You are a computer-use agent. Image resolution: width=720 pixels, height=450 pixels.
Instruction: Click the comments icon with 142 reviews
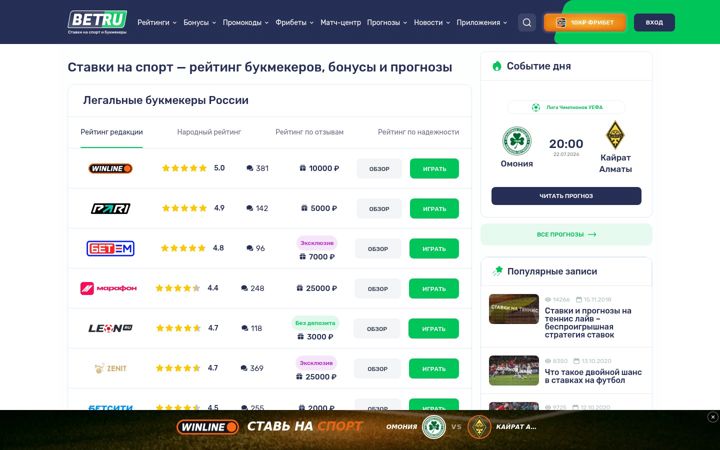[x=250, y=208]
